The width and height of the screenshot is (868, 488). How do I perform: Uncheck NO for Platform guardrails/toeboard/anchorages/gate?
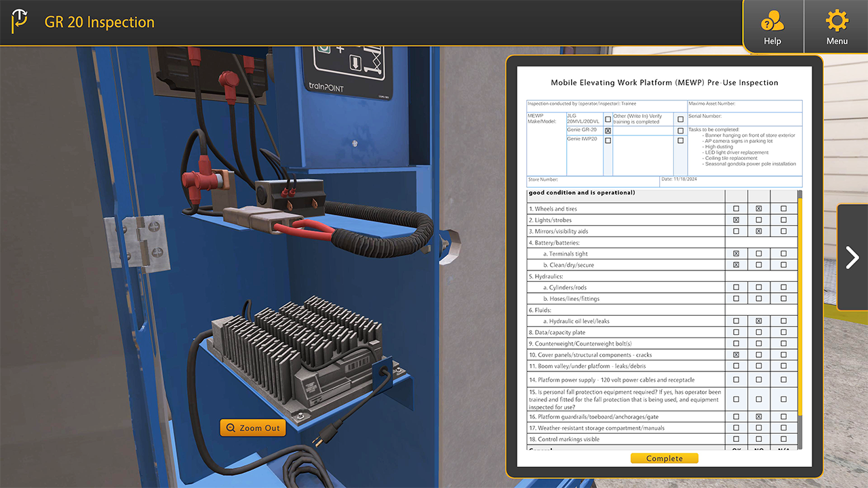tap(759, 417)
